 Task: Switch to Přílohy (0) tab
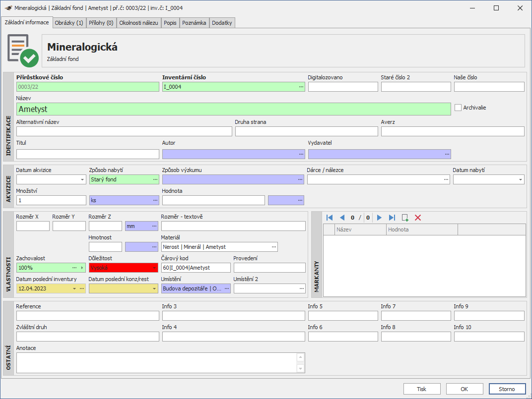(x=101, y=23)
